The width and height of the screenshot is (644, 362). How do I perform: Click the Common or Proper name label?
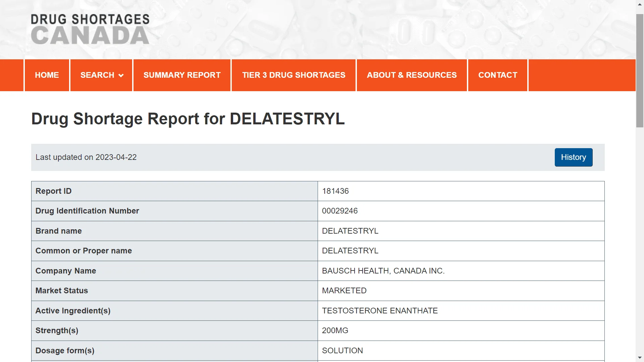(x=84, y=251)
